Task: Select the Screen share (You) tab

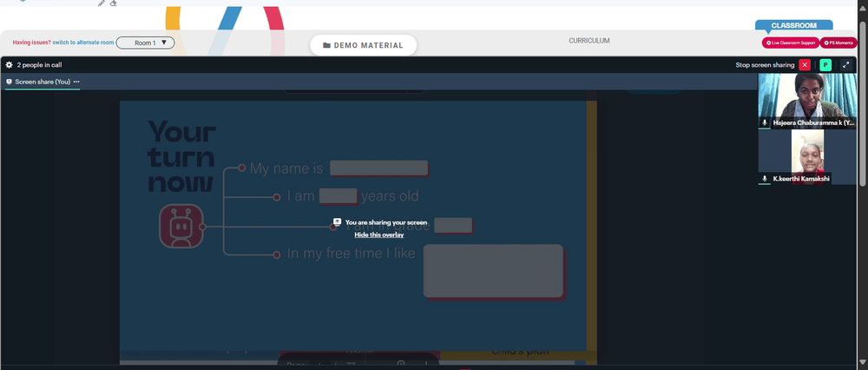Action: tap(43, 82)
